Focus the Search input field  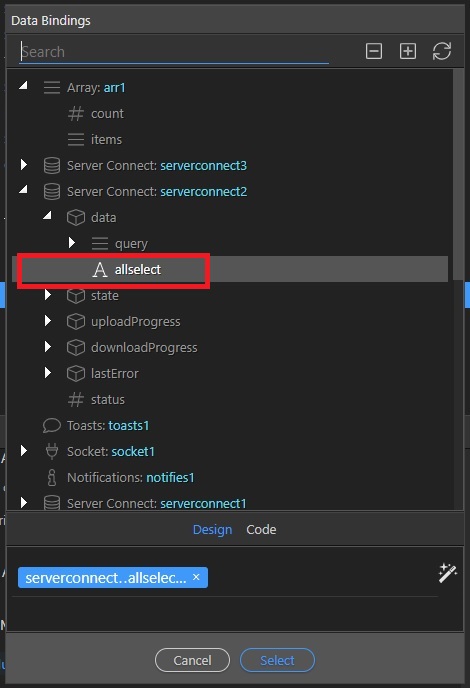(174, 52)
